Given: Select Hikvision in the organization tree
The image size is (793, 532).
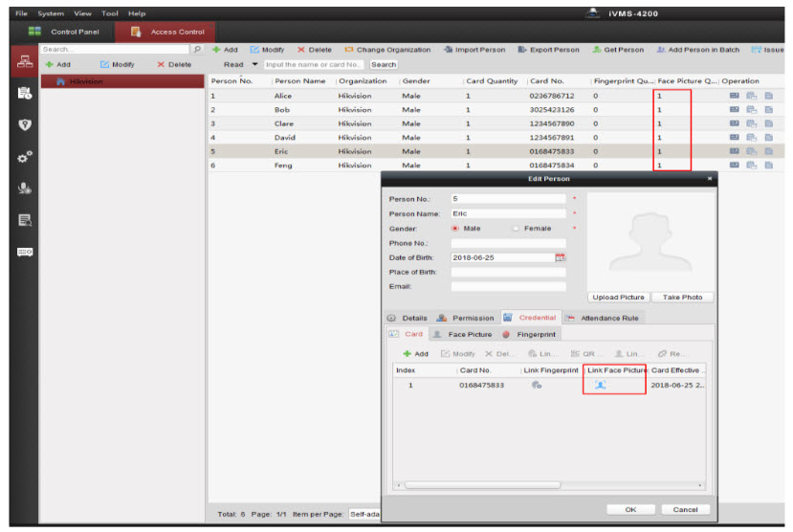Looking at the screenshot, I should (x=85, y=82).
